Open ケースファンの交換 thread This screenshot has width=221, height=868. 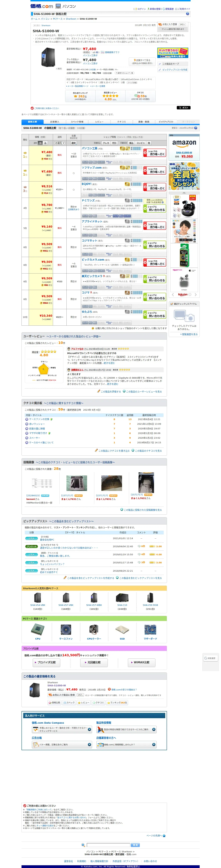39,419
